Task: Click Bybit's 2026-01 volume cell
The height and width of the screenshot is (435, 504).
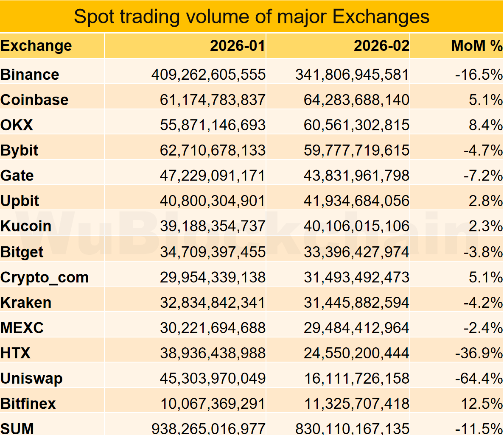Action: point(213,151)
